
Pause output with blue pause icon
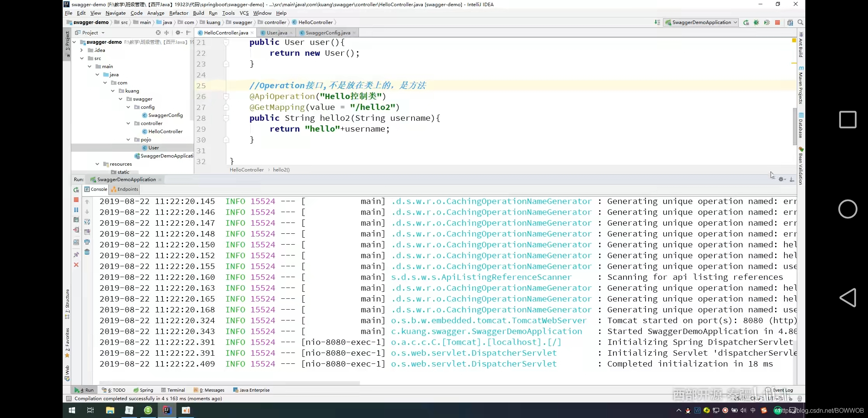pyautogui.click(x=76, y=210)
